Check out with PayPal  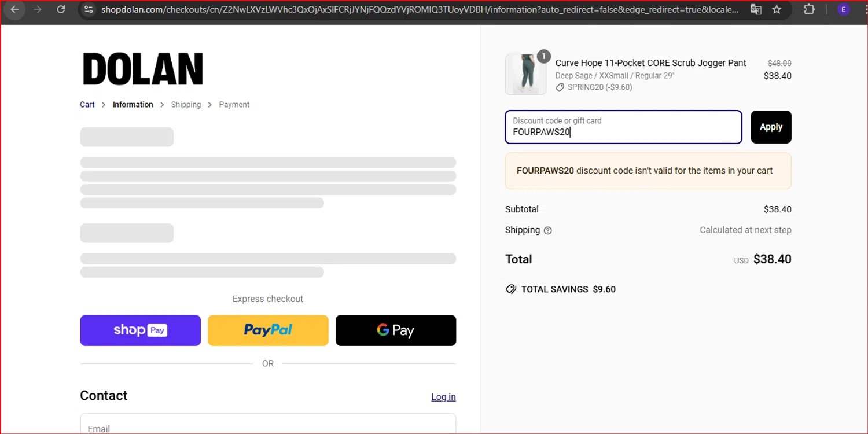pos(268,330)
